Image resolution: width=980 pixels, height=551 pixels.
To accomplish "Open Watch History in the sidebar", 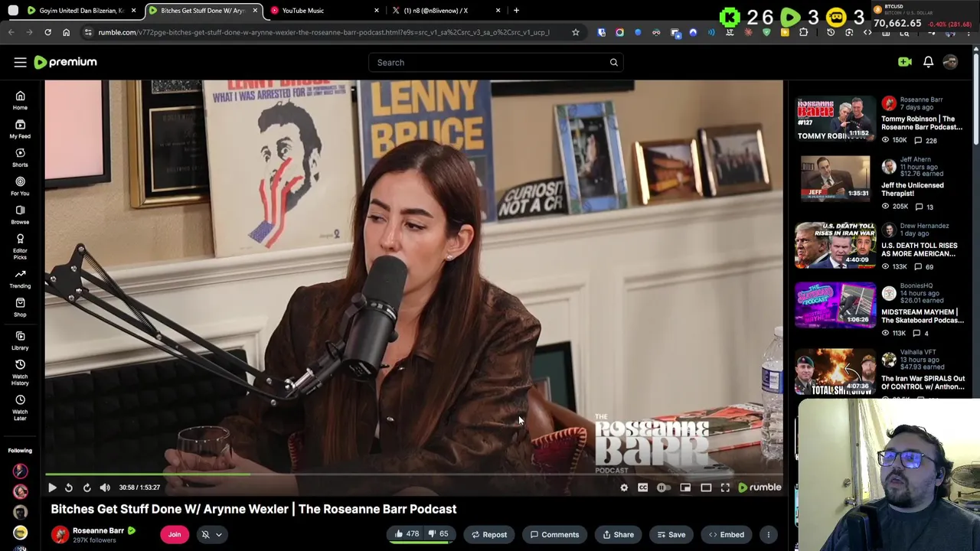I will click(x=20, y=371).
